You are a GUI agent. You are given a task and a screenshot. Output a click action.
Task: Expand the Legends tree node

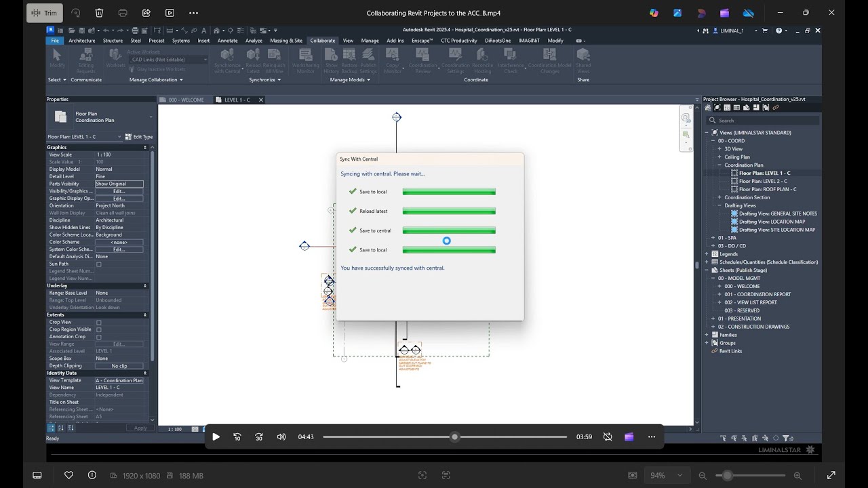point(707,253)
